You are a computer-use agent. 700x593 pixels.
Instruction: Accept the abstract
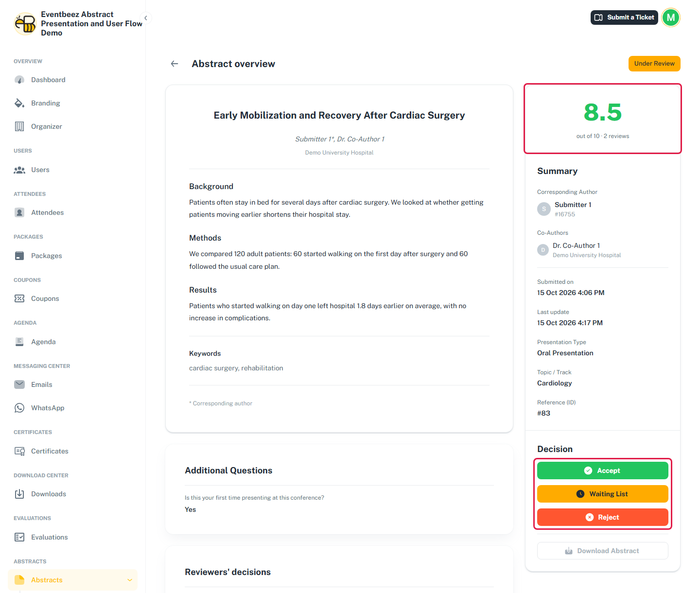603,471
